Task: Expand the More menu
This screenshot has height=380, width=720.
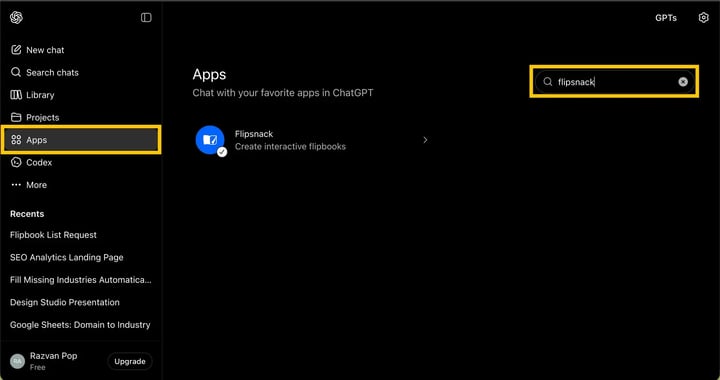Action: pyautogui.click(x=81, y=184)
